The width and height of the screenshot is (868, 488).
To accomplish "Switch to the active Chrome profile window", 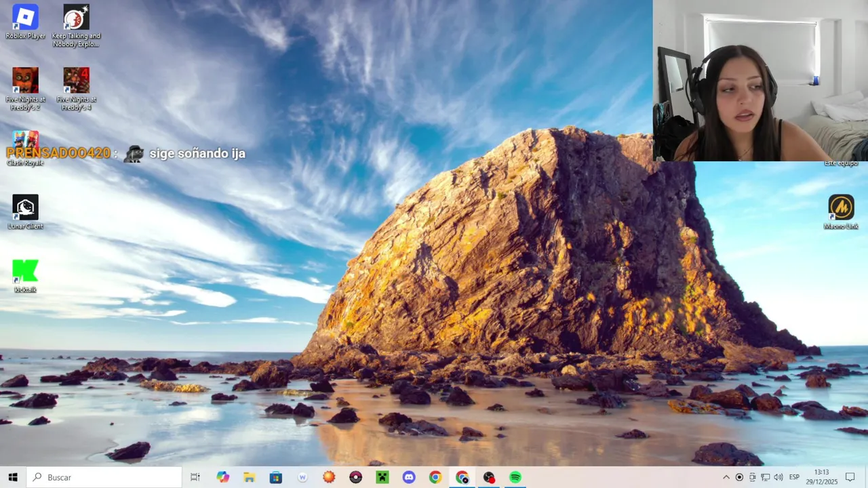I will (x=462, y=477).
